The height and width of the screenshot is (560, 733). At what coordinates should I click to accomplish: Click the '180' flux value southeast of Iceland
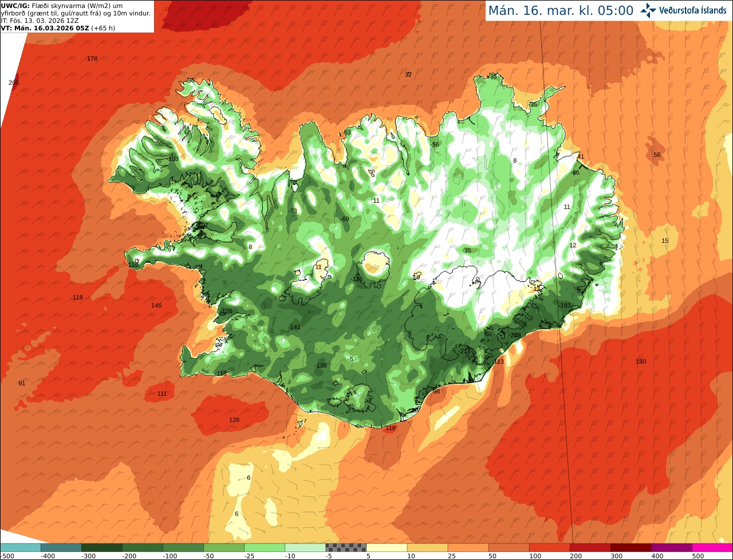coord(641,361)
